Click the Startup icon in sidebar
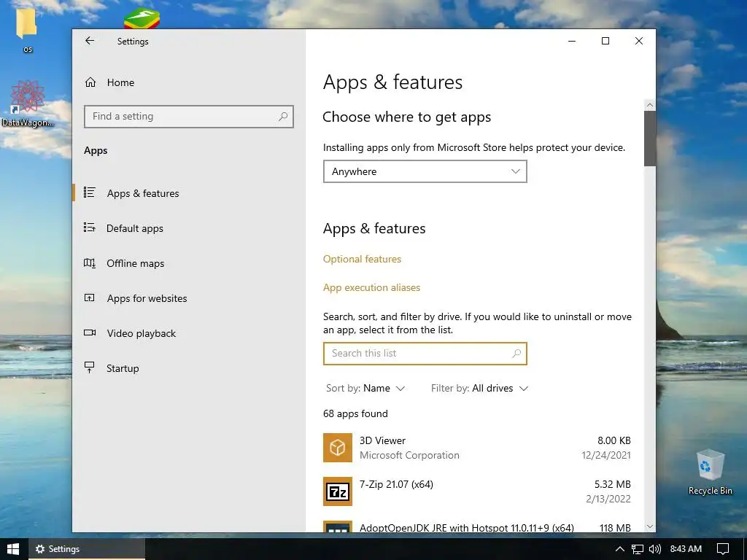The height and width of the screenshot is (560, 747). pyautogui.click(x=89, y=367)
